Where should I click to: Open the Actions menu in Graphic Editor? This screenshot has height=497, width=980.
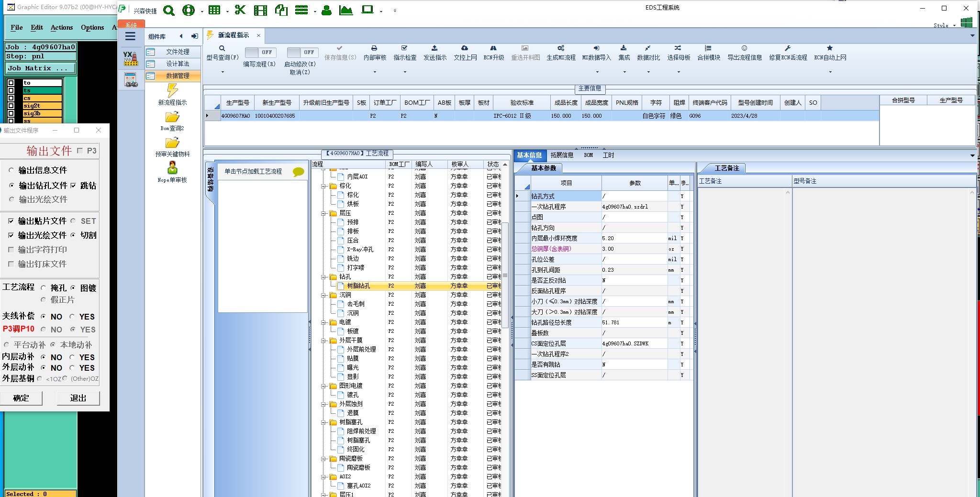pyautogui.click(x=62, y=28)
